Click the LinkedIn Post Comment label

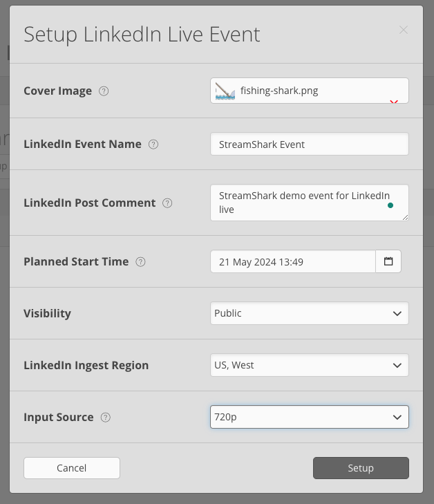point(90,203)
